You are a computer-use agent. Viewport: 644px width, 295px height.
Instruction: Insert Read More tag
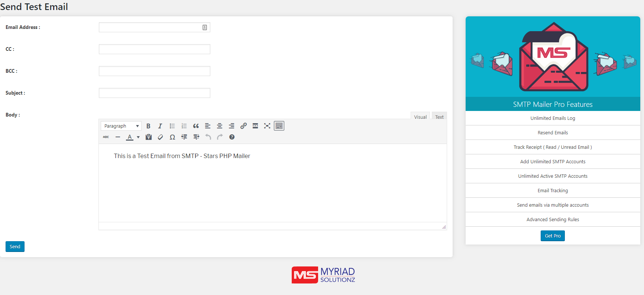point(255,126)
